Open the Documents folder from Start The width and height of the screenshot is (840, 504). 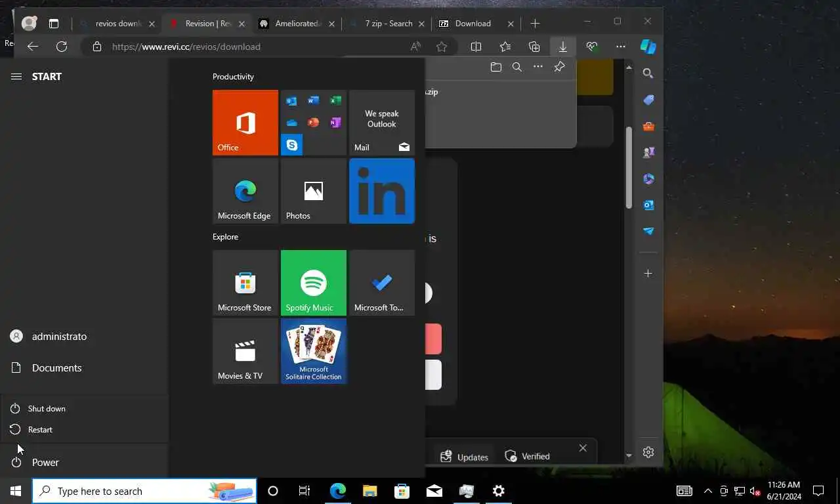tap(84, 367)
